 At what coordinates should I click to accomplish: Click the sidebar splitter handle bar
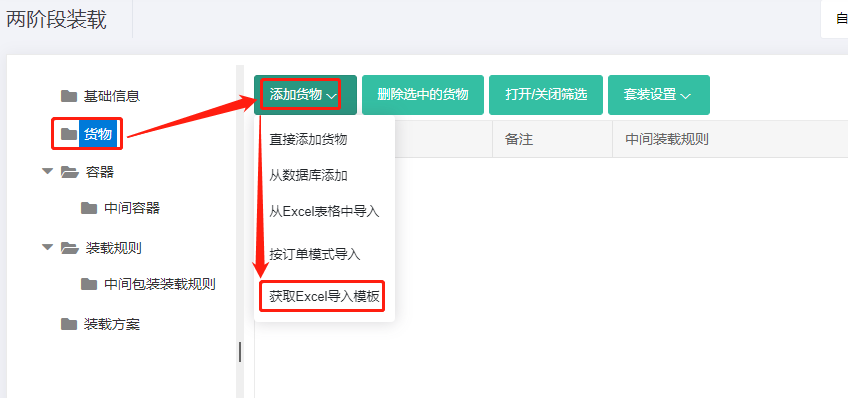pyautogui.click(x=240, y=352)
